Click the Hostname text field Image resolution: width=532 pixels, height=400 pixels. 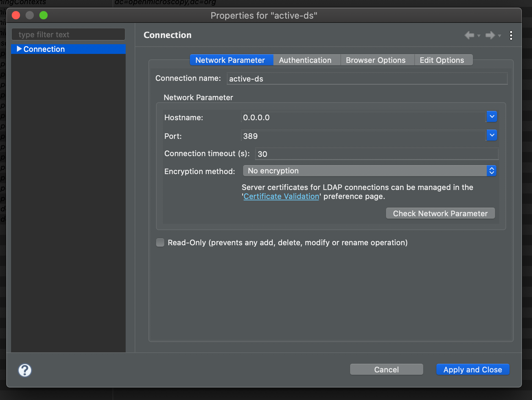[364, 117]
